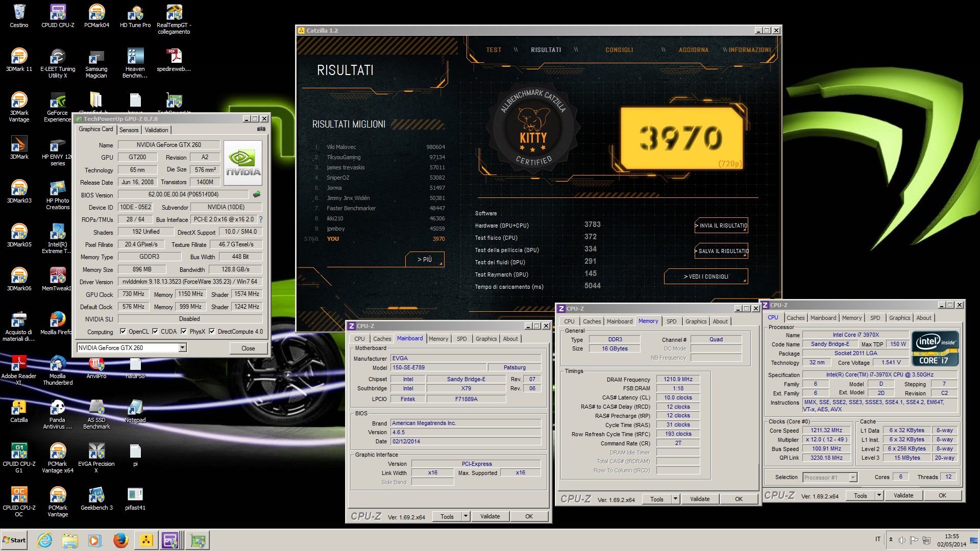980x551 pixels.
Task: Open Tools dropdown arrow in CPU tab CPU-Z window
Action: click(x=879, y=495)
